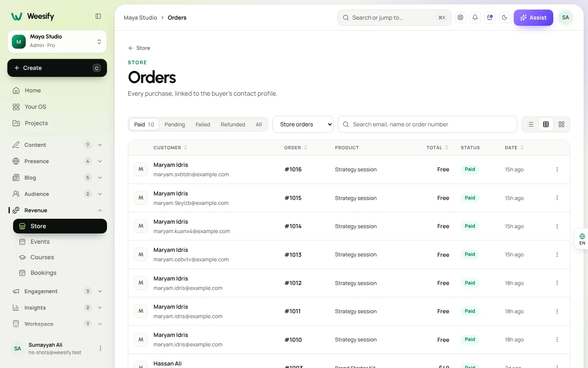Click Paid status badge for #1014
Screen dimensions: 588x368
click(470, 226)
